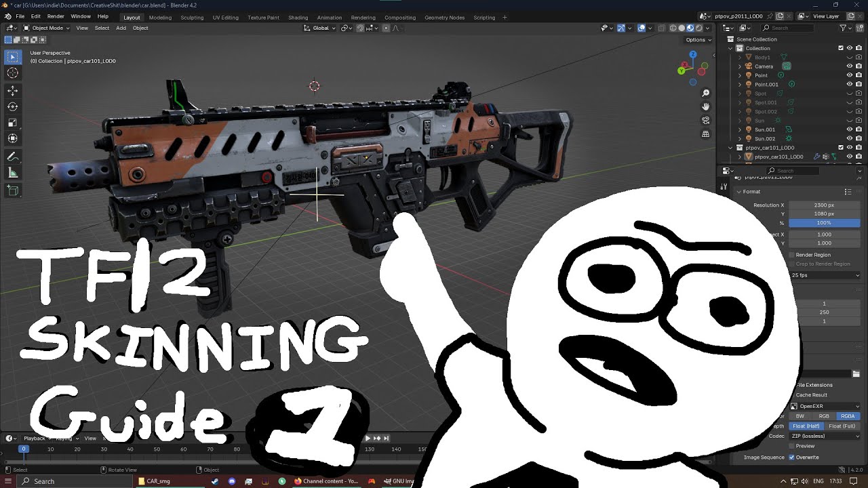Screen dimensions: 868x488
Task: Select the Measure tool
Action: 12,173
